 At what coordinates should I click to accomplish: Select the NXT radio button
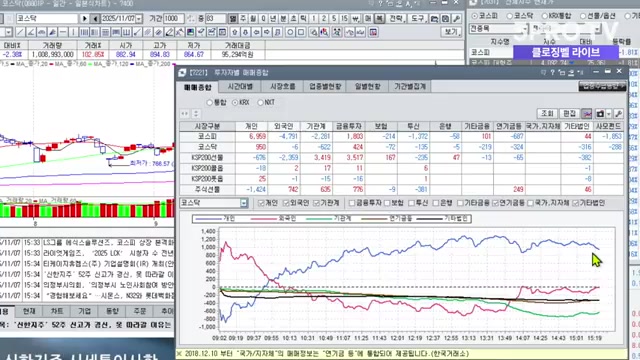[x=260, y=102]
